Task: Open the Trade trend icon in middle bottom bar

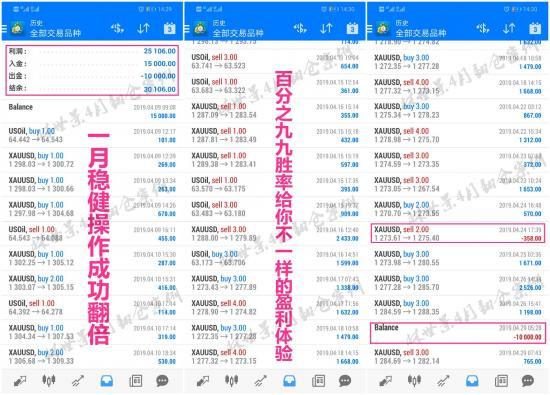Action: pyautogui.click(x=261, y=381)
